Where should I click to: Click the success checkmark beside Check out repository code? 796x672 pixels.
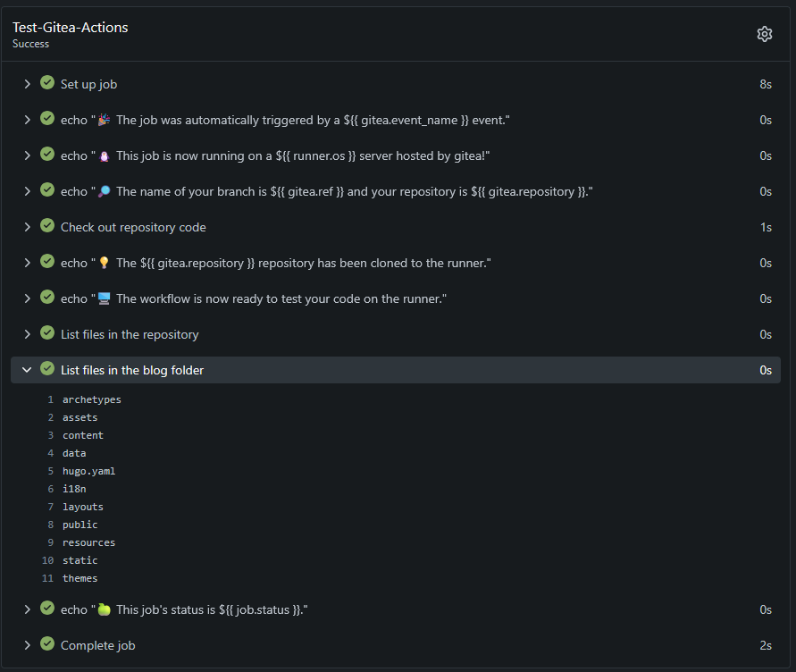tap(47, 226)
